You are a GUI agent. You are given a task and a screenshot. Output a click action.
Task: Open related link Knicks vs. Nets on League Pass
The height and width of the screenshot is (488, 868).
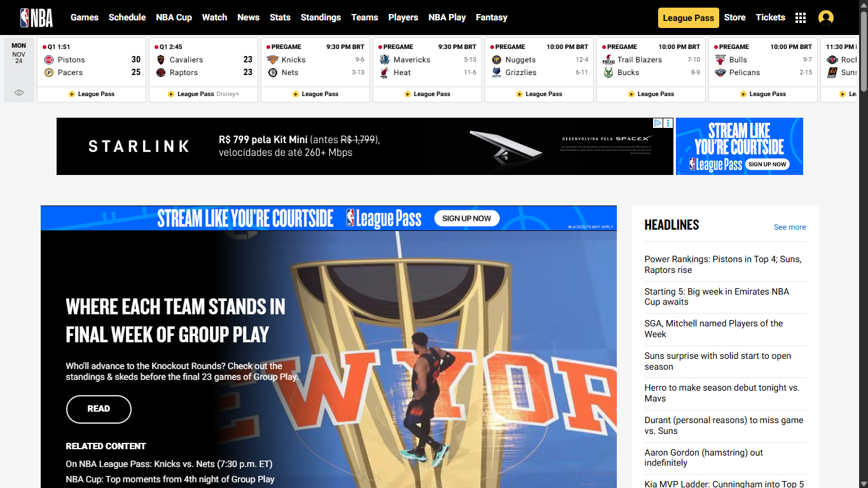pyautogui.click(x=169, y=464)
